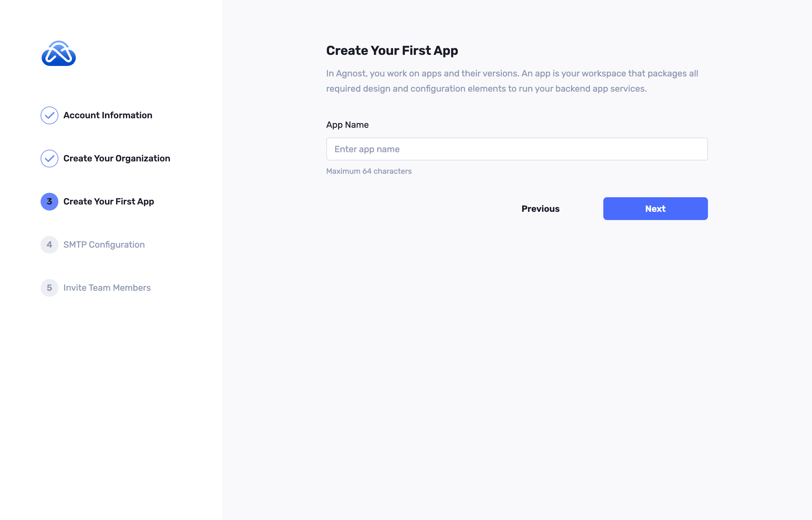Go back with the Previous button
Viewport: 812px width, 520px height.
(x=540, y=209)
